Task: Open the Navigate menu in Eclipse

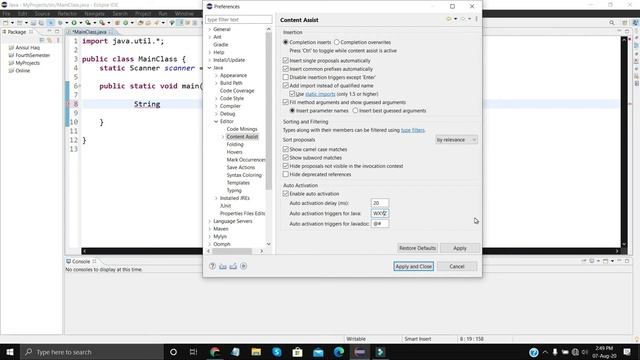Action: click(x=94, y=14)
